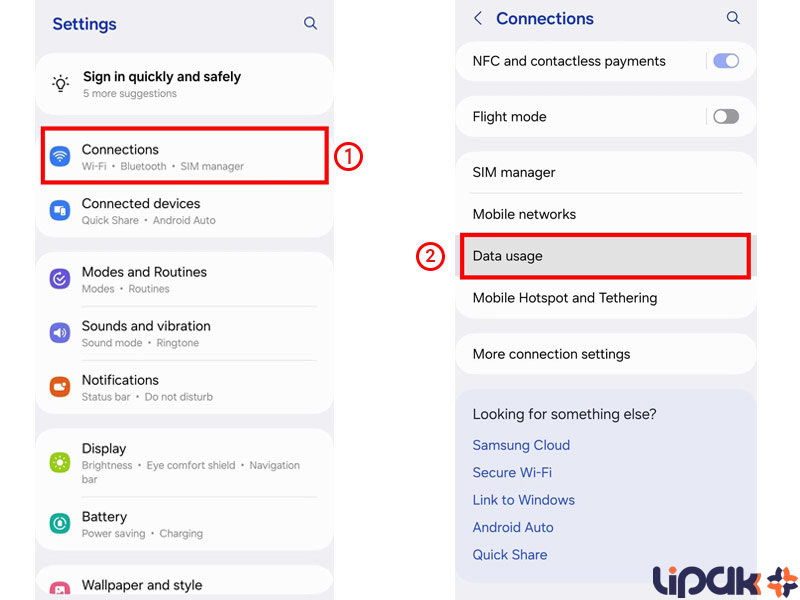Viewport: 800px width, 600px height.
Task: Enable the Flight mode switch
Action: (726, 116)
